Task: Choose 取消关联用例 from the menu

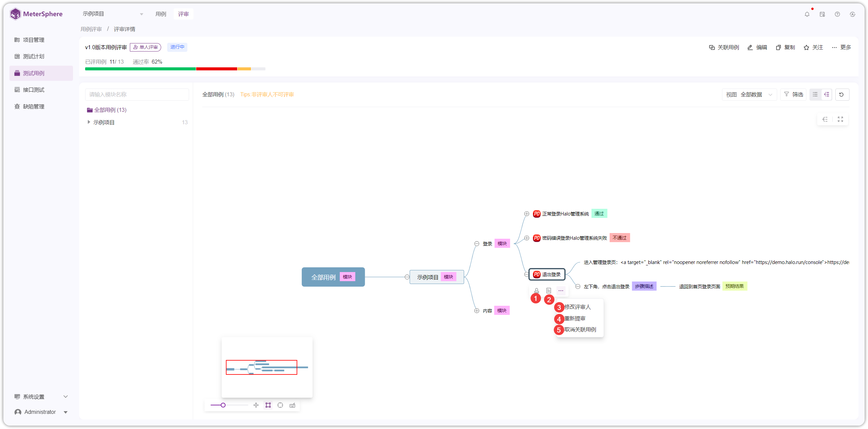Action: [x=580, y=330]
